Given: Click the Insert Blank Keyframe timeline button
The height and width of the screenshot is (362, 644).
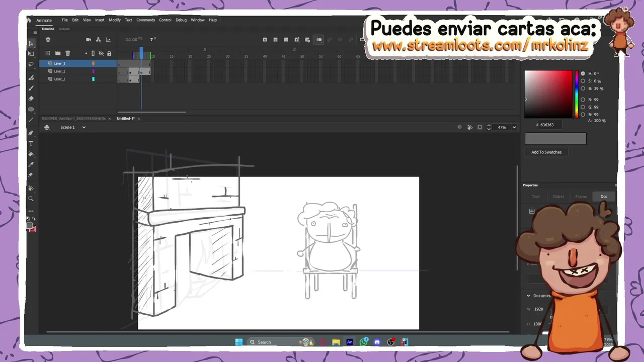Looking at the screenshot, I should 275,40.
